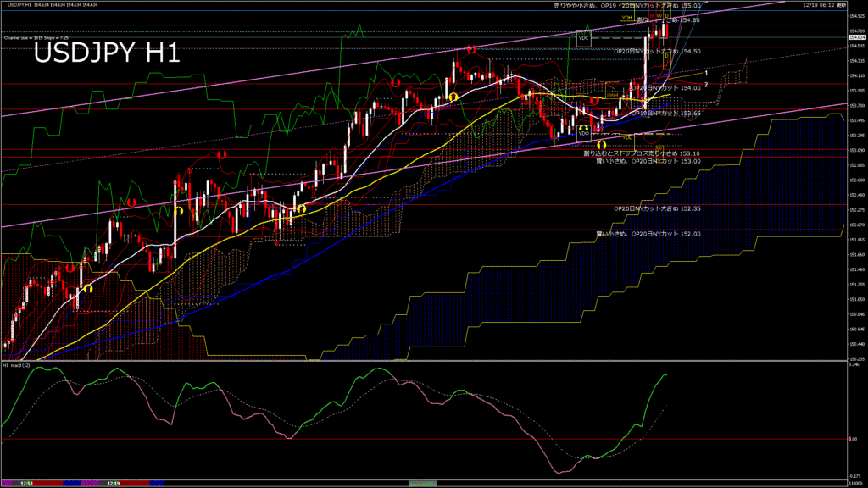Image resolution: width=868 pixels, height=488 pixels.
Task: Select trendline end label 2
Action: coord(706,85)
